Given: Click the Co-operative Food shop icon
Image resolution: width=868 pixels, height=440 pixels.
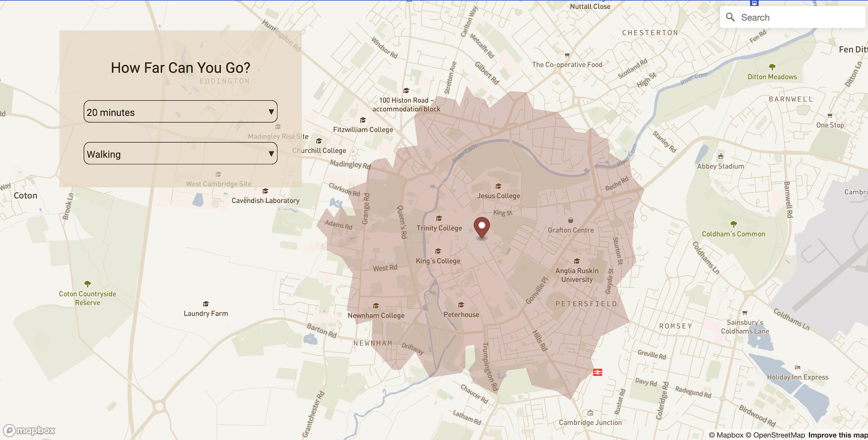Looking at the screenshot, I should (x=566, y=55).
